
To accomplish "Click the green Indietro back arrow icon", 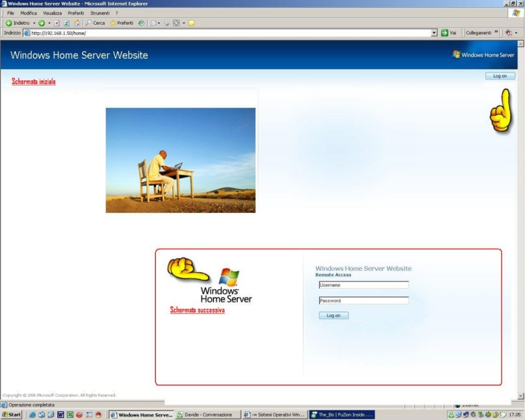I will tap(9, 23).
